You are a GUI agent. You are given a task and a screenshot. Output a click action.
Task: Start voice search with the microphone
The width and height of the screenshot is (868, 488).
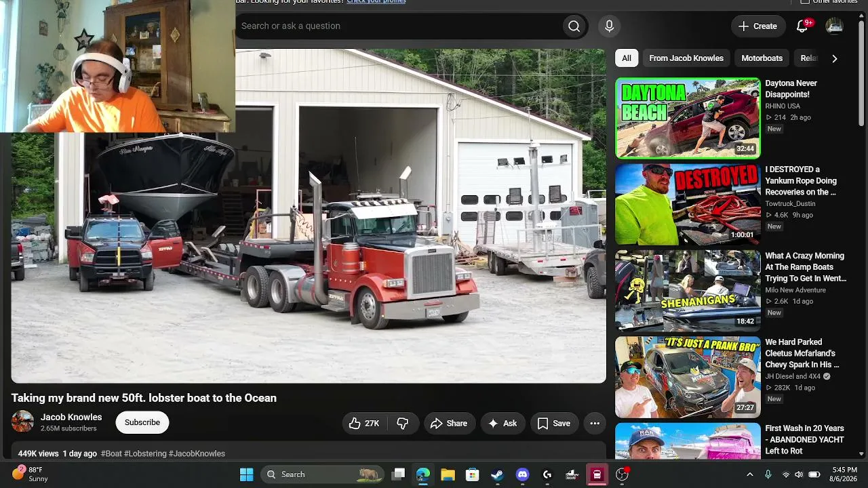(609, 26)
